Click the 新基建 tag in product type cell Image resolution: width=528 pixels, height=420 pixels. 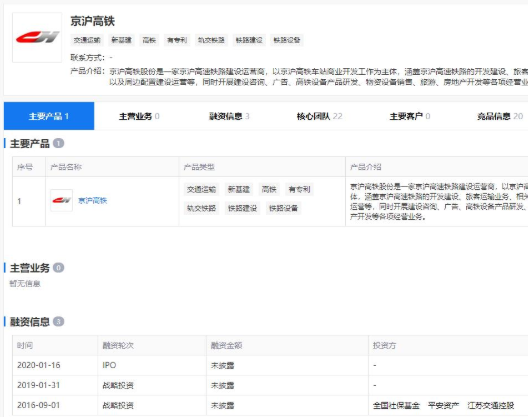(239, 190)
